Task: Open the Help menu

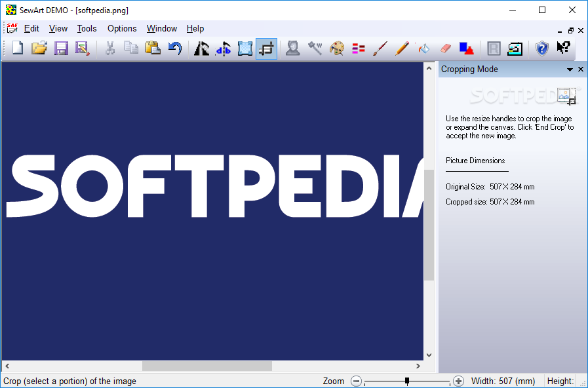Action: [195, 28]
